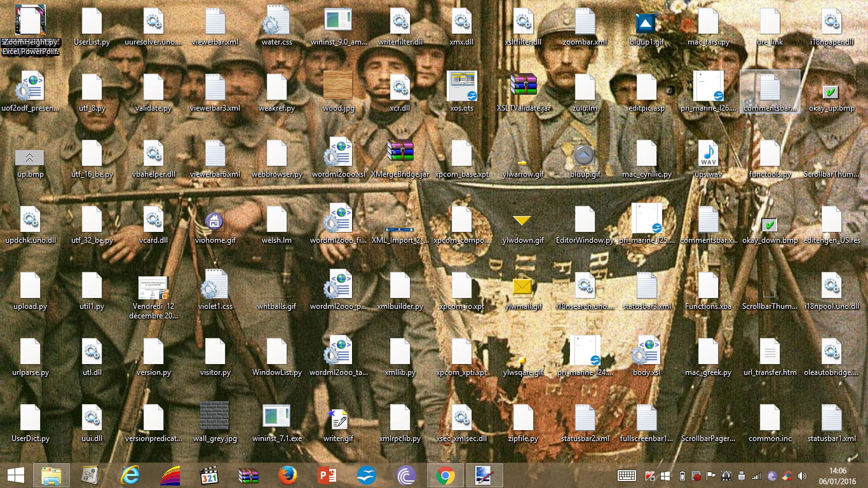The height and width of the screenshot is (488, 868).
Task: Click the ylwdown.gif yellow arrow icon
Action: (x=522, y=221)
